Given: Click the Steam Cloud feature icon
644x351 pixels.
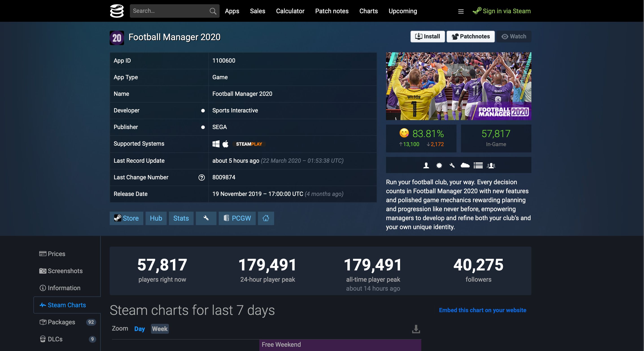Looking at the screenshot, I should point(465,165).
